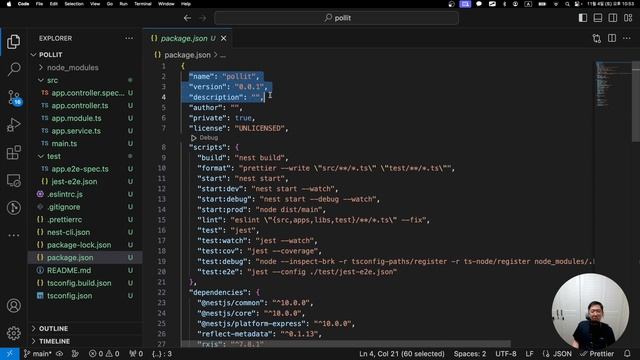Screen dimensions: 640x360
Task: Split the editor right
Action: coord(612,38)
